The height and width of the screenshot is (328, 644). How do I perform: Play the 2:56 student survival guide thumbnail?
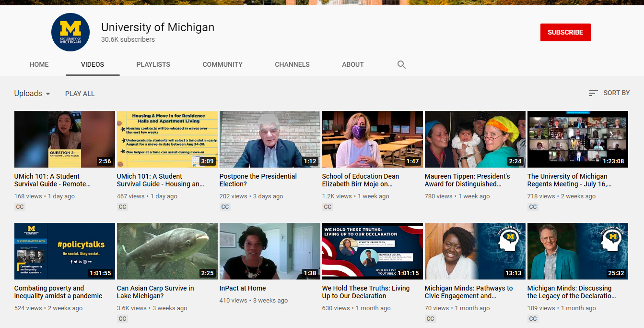tap(65, 139)
